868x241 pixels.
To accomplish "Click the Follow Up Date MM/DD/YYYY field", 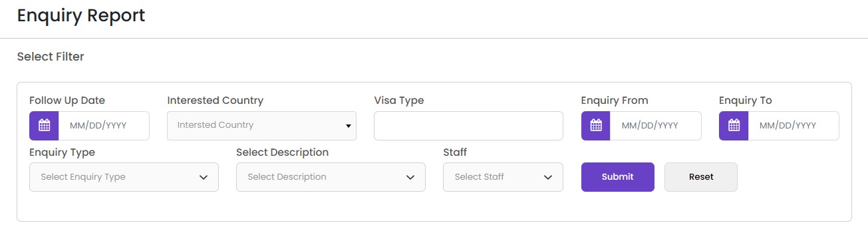I will 104,125.
